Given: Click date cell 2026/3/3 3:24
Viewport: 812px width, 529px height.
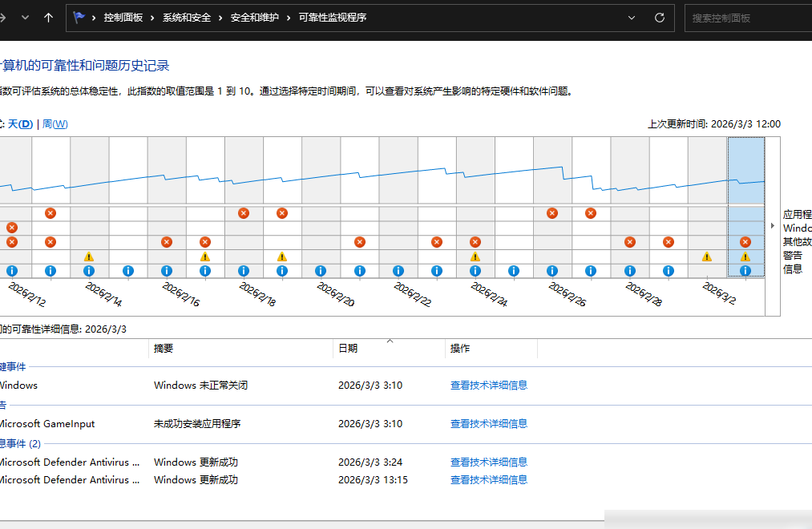Looking at the screenshot, I should pyautogui.click(x=370, y=462).
